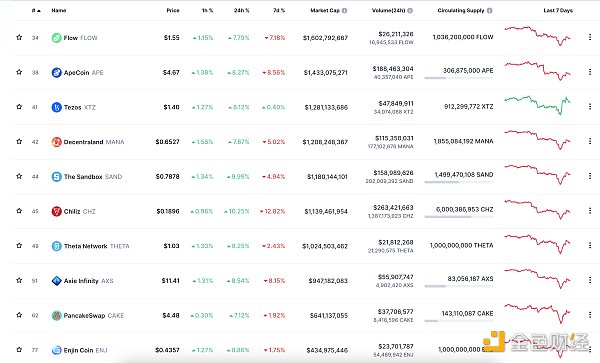This screenshot has height=363, width=600.
Task: Click the Chiliz CHZ logo icon
Action: tap(57, 211)
